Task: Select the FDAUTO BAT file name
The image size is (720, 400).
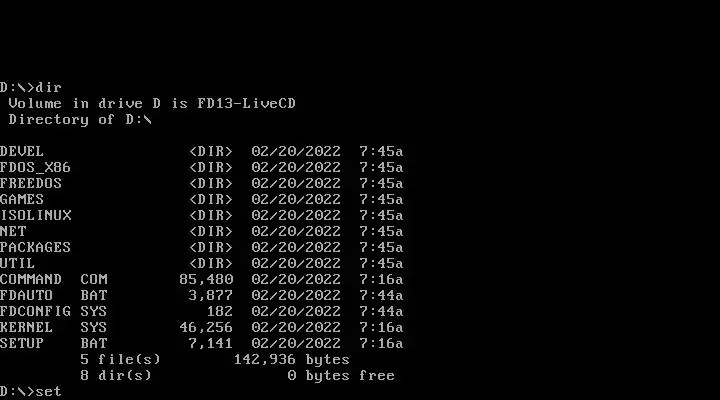Action: [x=54, y=296]
